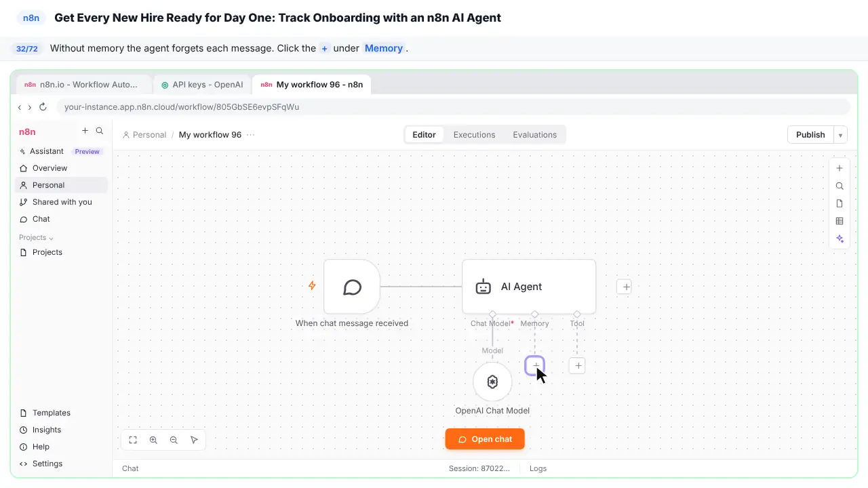Select the OpenAI Chat Model node
Screen dimensions: 868x488
pos(492,382)
